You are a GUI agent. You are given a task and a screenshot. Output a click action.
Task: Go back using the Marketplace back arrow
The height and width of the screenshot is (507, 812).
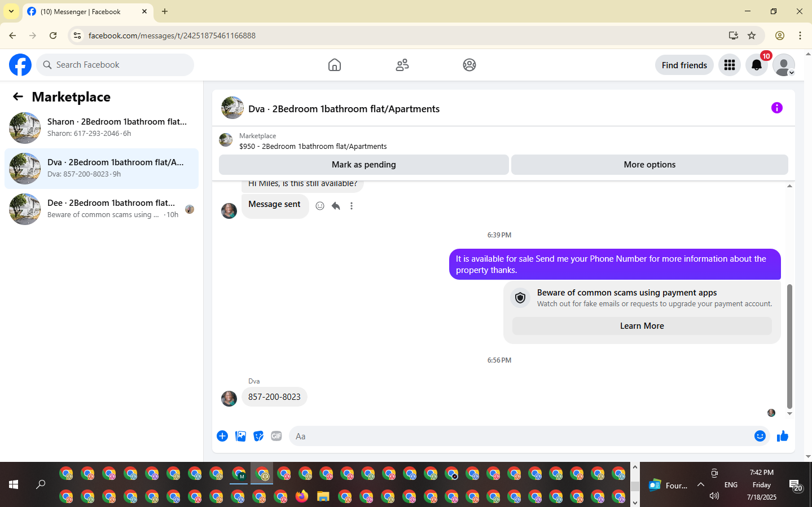[18, 97]
